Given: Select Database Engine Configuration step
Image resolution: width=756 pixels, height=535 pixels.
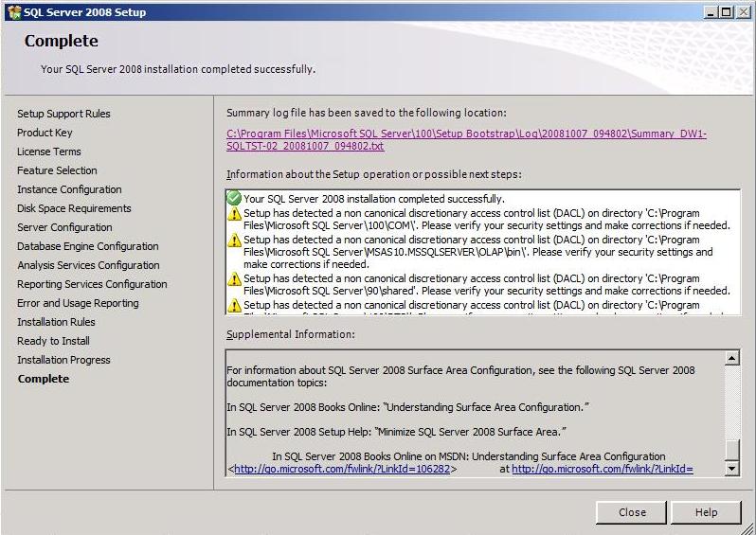Looking at the screenshot, I should point(88,246).
